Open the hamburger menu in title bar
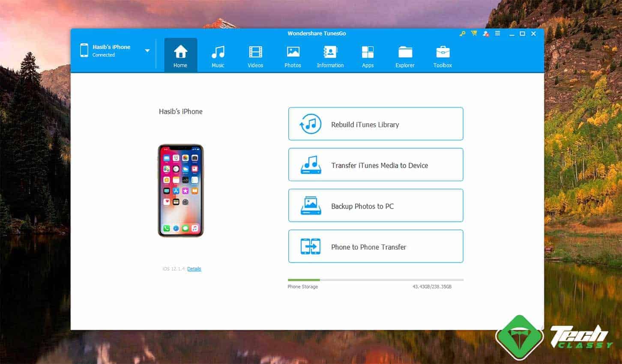Screen dimensions: 622x364 click(497, 33)
